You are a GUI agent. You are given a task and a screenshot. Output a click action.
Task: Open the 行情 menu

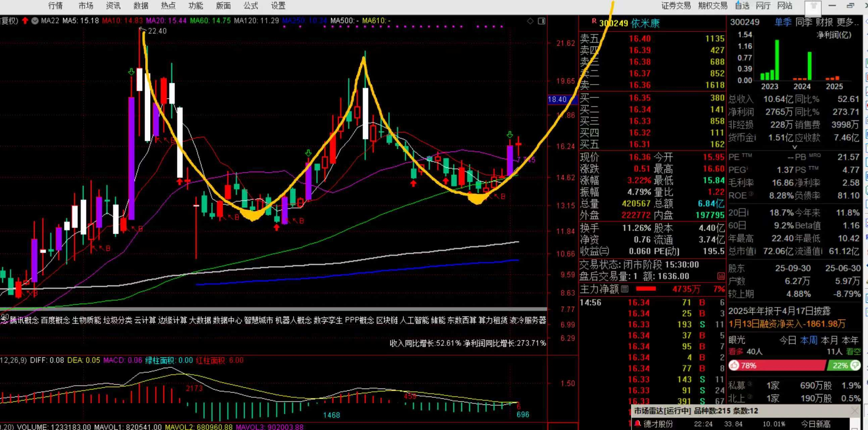pyautogui.click(x=56, y=5)
